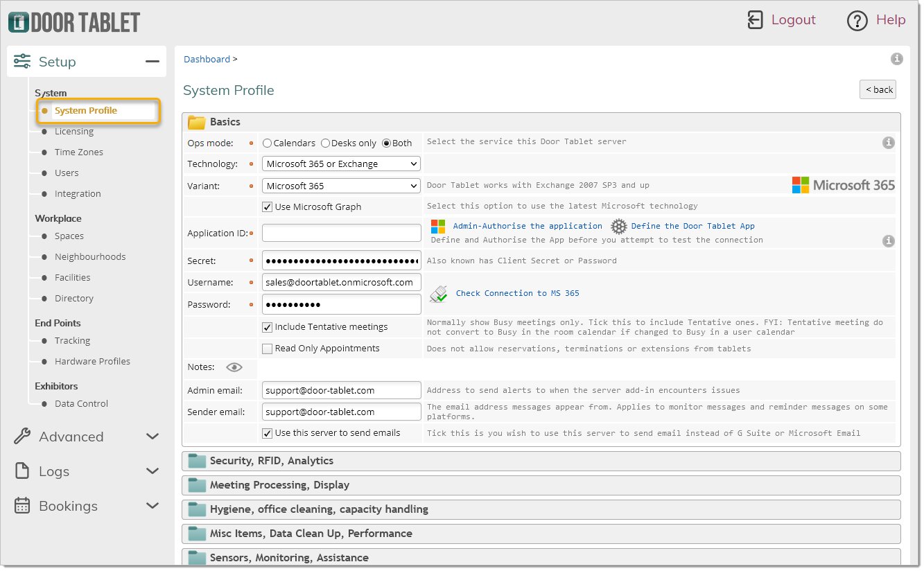924x571 pixels.
Task: Open the Variant dropdown
Action: pyautogui.click(x=341, y=186)
